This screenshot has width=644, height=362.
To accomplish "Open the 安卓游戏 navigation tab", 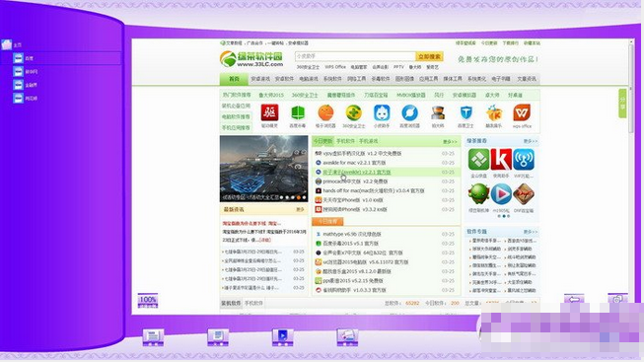I will coord(260,79).
